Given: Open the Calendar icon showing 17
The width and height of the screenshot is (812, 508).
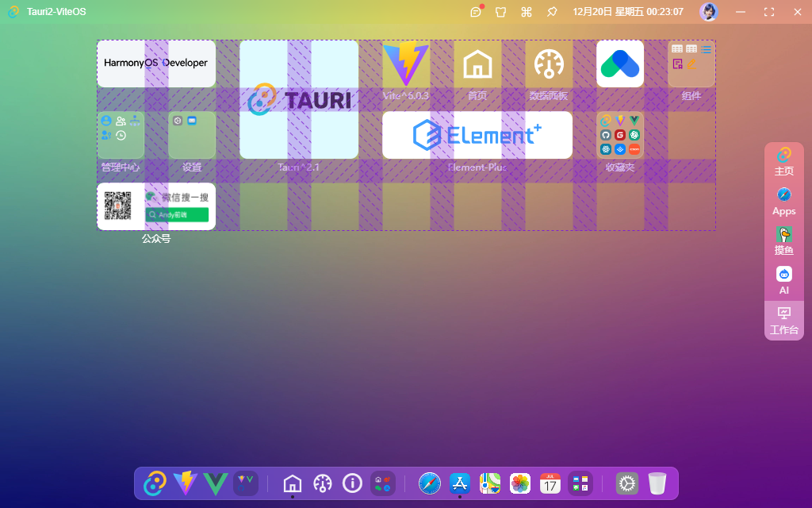Looking at the screenshot, I should coord(550,483).
